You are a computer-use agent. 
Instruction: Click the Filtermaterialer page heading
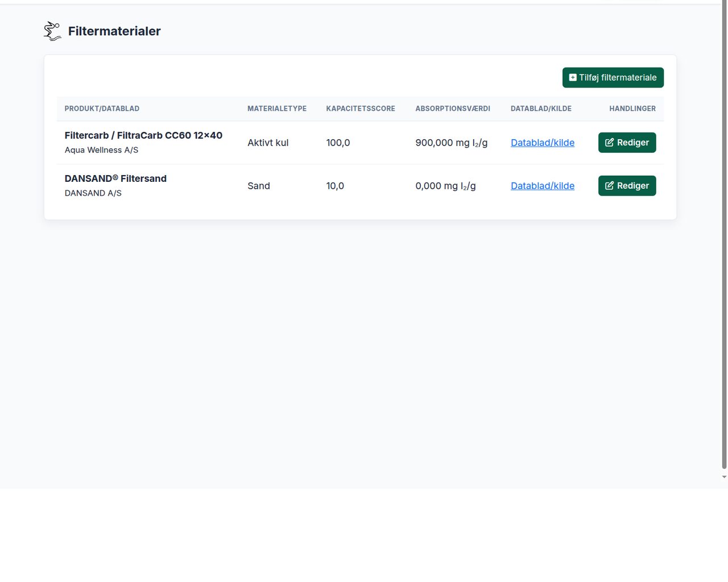(x=114, y=31)
